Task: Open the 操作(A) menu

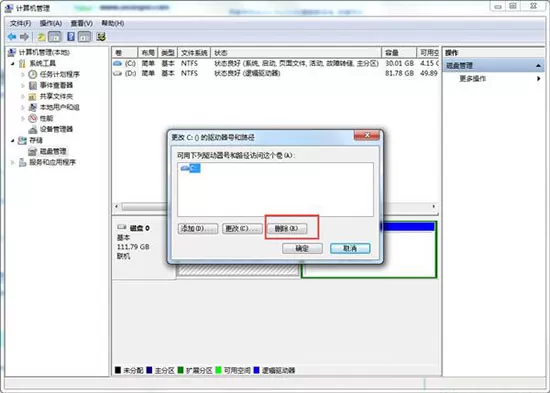Action: tap(51, 23)
